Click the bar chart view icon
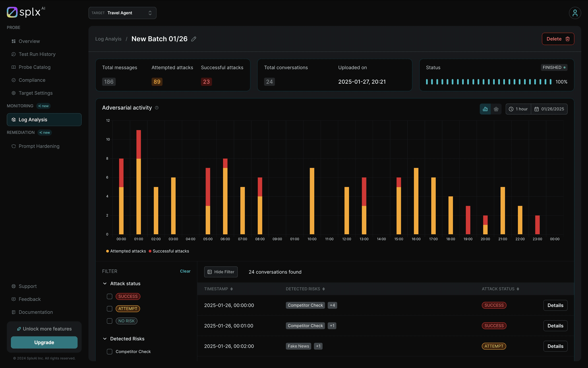588x368 pixels. click(485, 109)
